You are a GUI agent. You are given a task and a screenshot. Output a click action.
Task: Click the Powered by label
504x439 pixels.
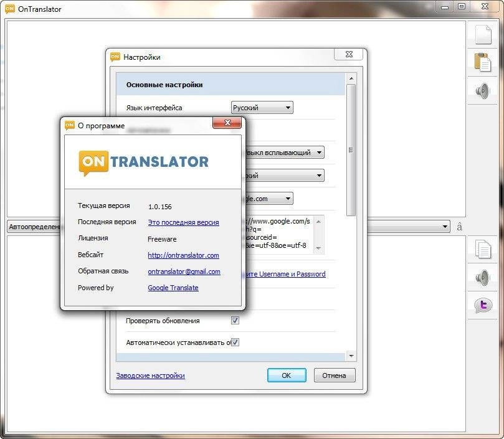coord(95,288)
